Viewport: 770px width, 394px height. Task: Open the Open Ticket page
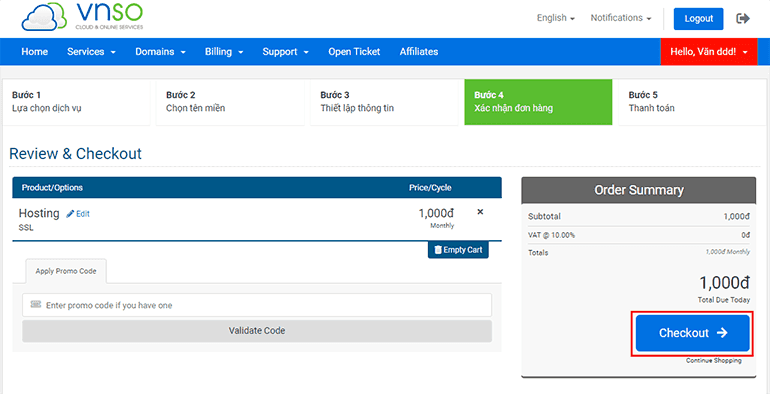pos(354,52)
